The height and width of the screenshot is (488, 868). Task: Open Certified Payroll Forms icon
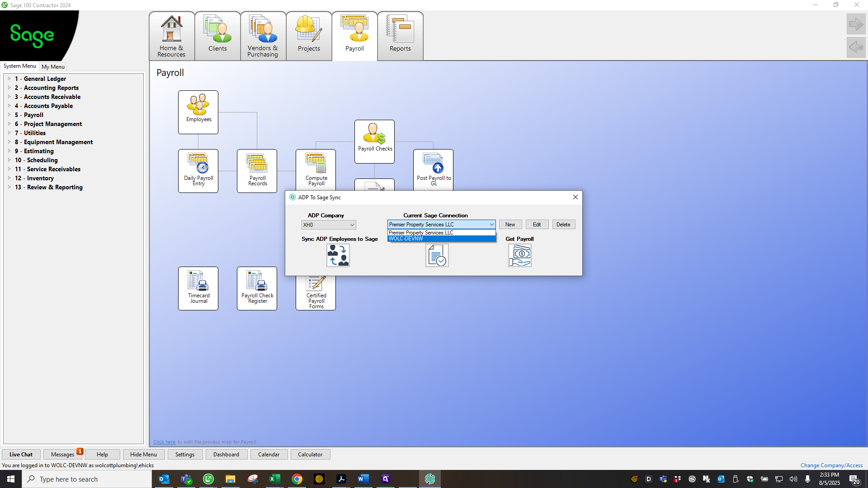pos(316,293)
